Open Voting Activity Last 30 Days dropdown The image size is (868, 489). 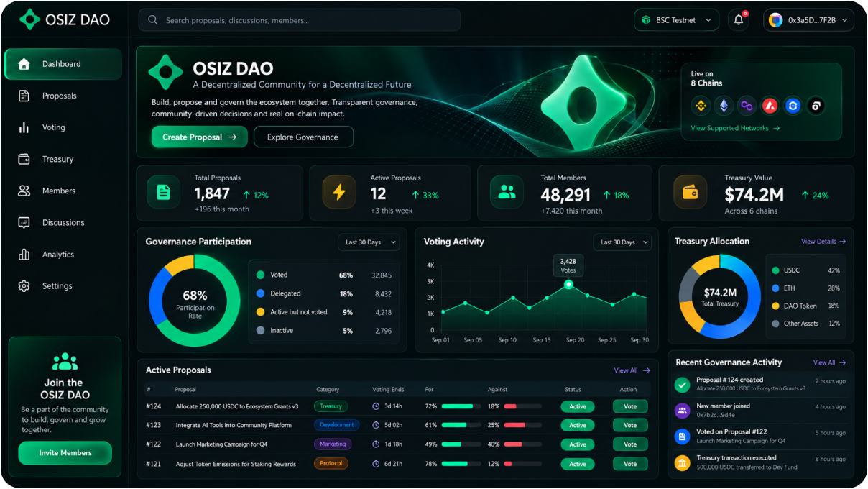[x=622, y=242]
